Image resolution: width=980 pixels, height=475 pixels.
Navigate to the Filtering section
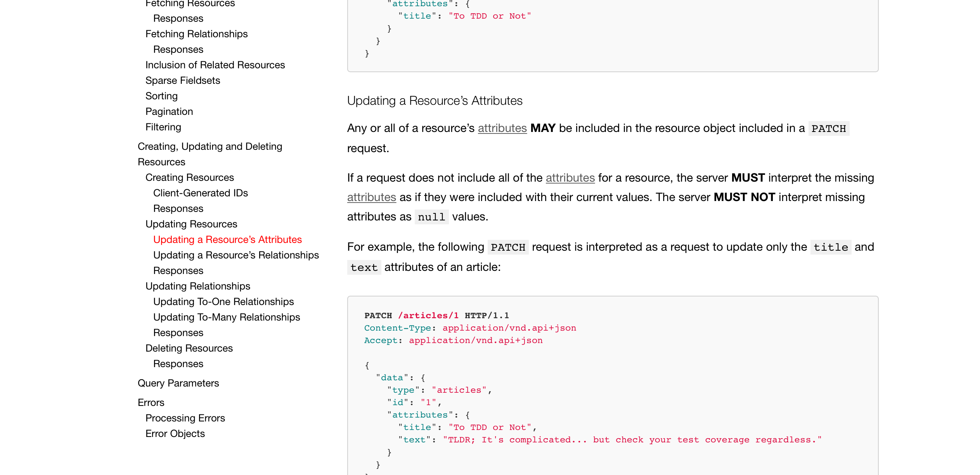point(163,127)
